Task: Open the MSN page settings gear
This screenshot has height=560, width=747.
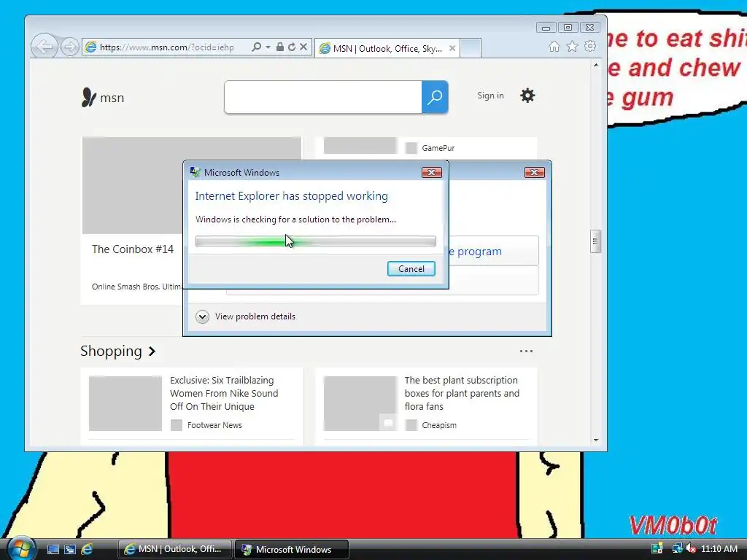Action: (x=527, y=96)
